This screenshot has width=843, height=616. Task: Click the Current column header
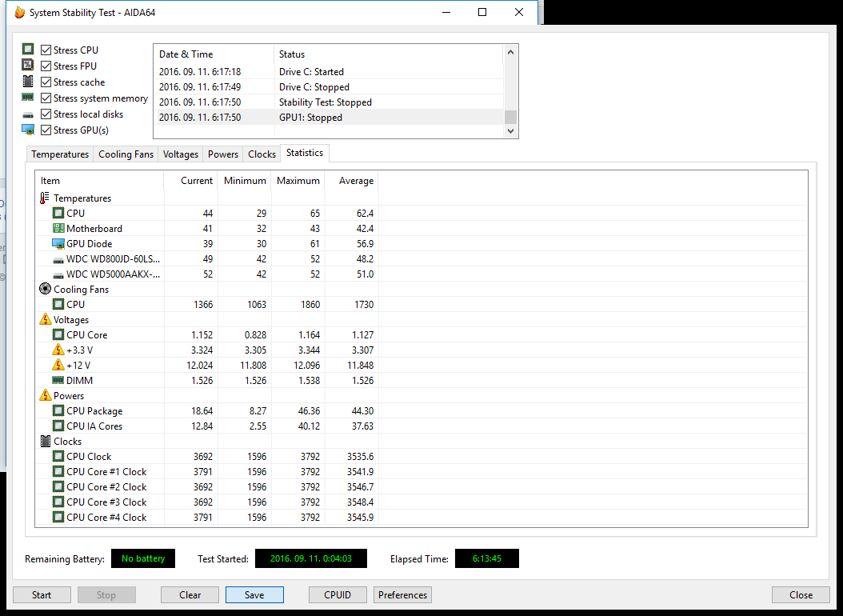click(190, 181)
